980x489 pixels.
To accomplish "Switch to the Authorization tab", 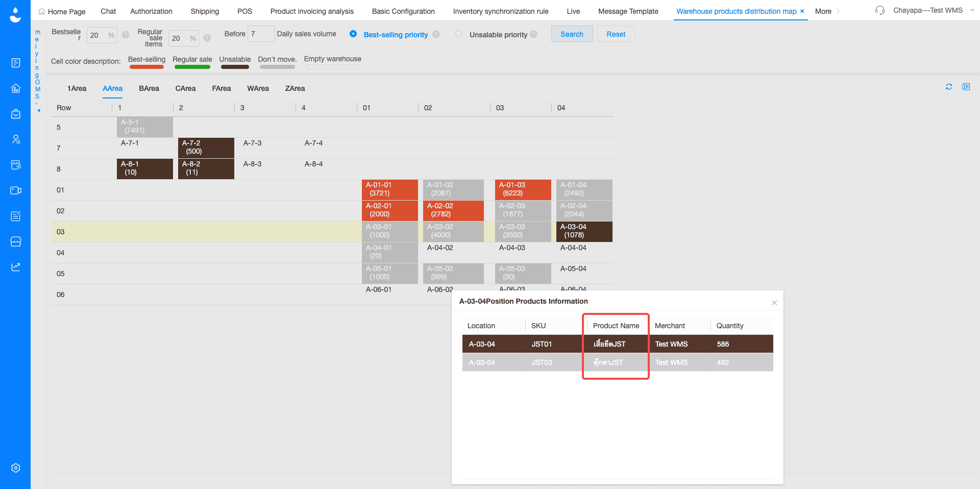I will pos(151,11).
